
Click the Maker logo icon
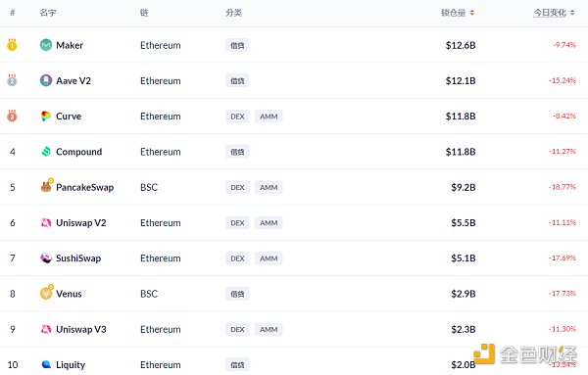(46, 45)
